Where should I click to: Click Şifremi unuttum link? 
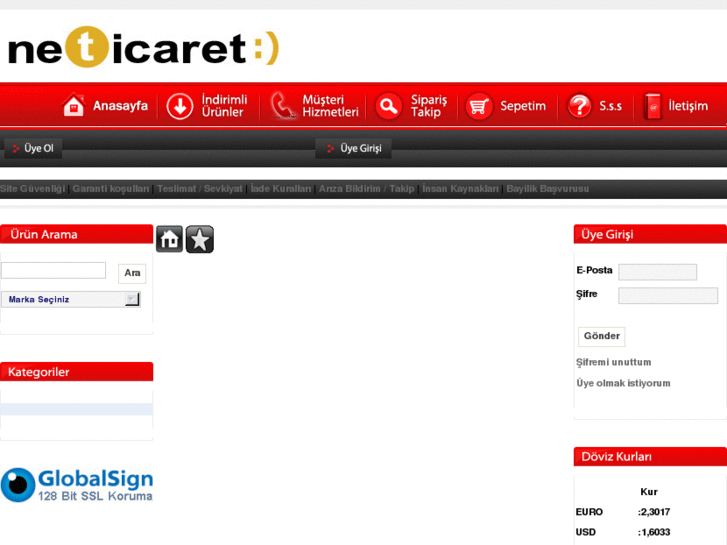coord(613,362)
